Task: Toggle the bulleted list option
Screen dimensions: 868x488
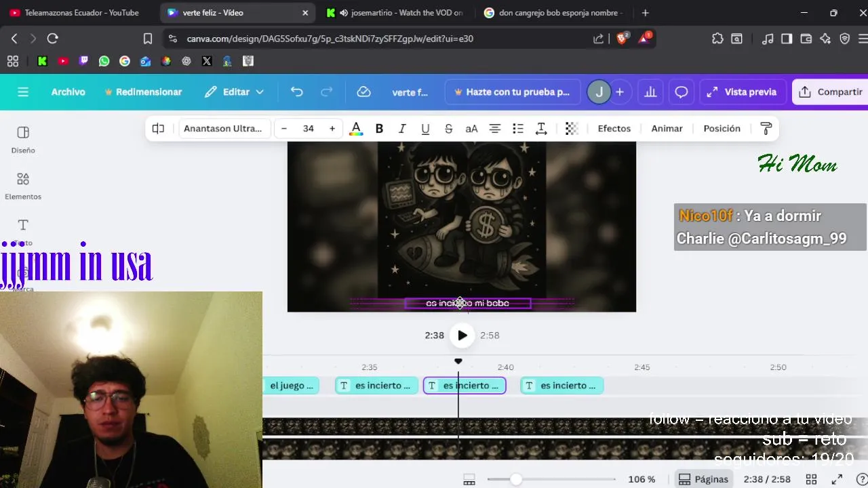Action: 518,129
